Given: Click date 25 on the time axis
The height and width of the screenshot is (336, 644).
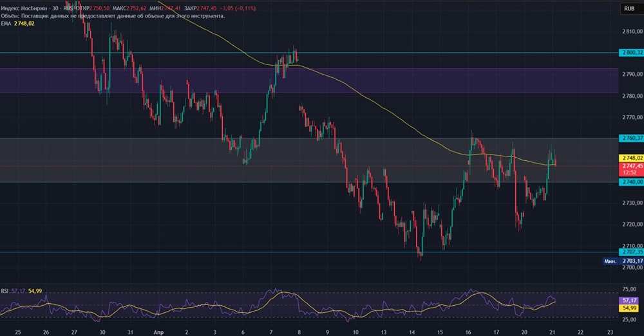Looking at the screenshot, I should point(17,332).
